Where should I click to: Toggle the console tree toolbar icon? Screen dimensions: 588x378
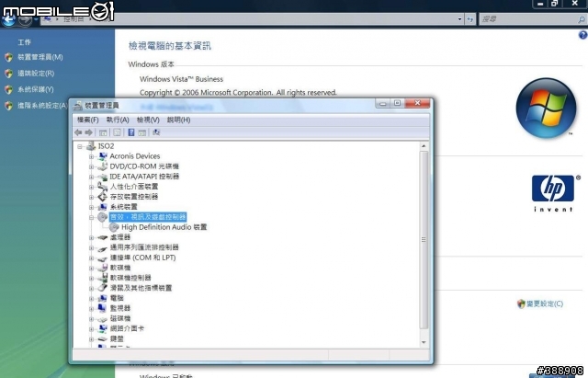point(103,132)
